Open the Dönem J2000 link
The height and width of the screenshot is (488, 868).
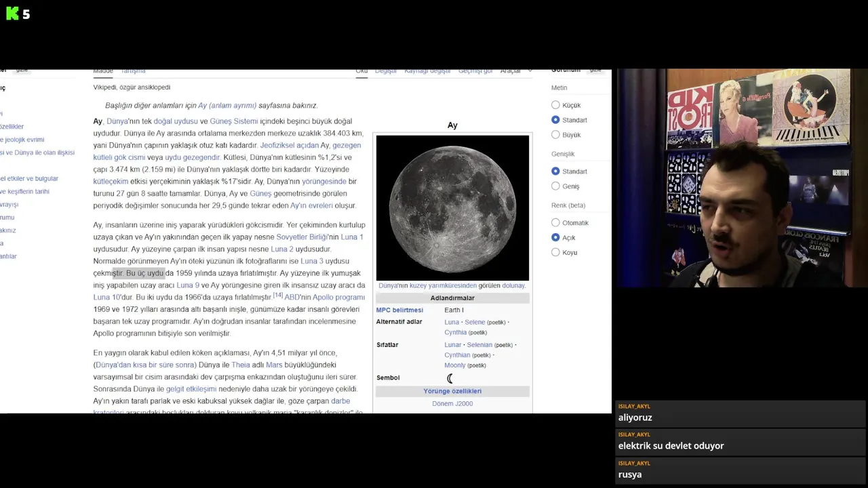coord(452,404)
